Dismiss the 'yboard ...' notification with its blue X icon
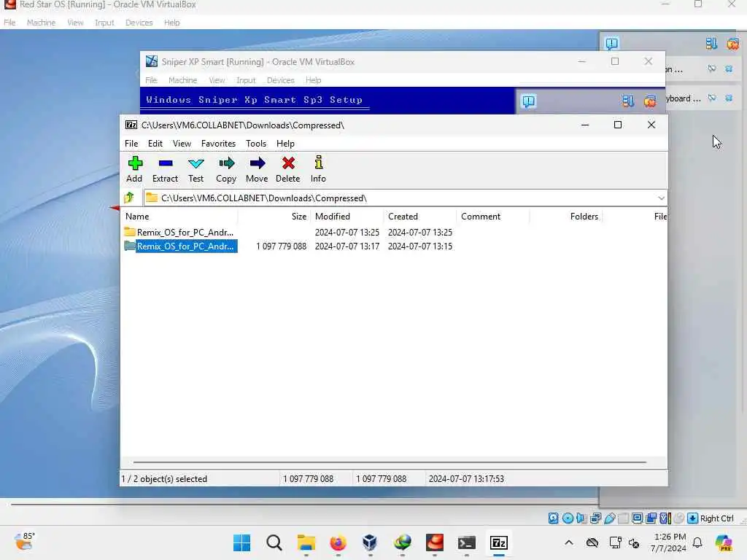747x560 pixels. [x=729, y=98]
